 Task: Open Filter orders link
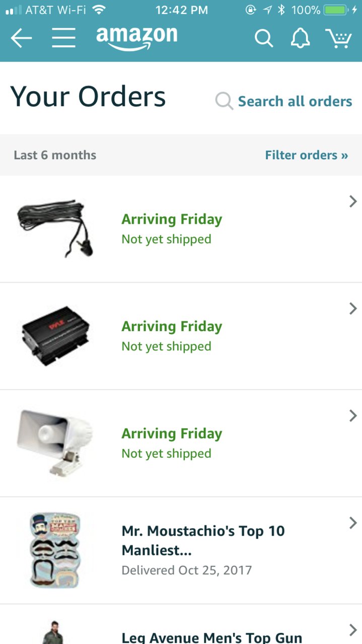pos(307,155)
